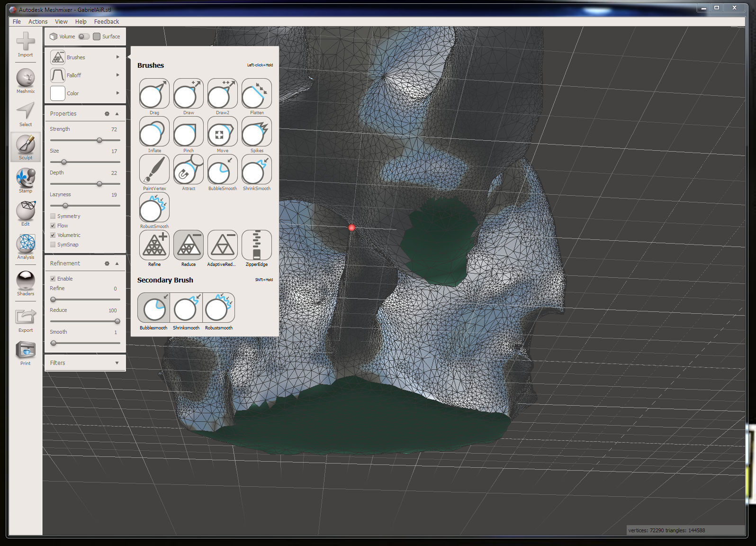Choose the Attract brush
Image resolution: width=756 pixels, height=546 pixels.
[x=189, y=170]
